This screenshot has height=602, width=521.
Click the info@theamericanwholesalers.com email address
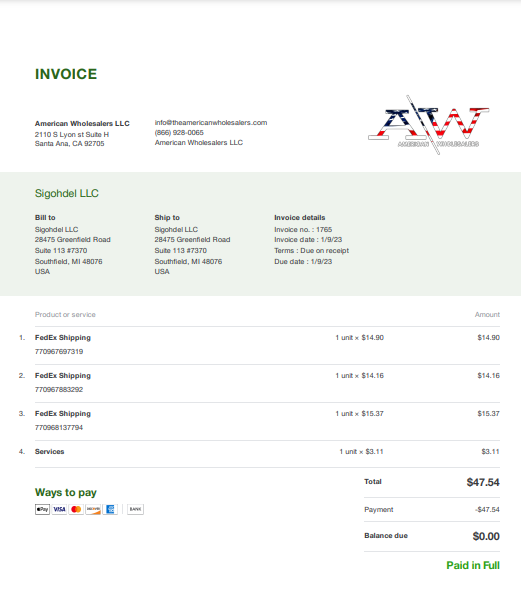[211, 122]
